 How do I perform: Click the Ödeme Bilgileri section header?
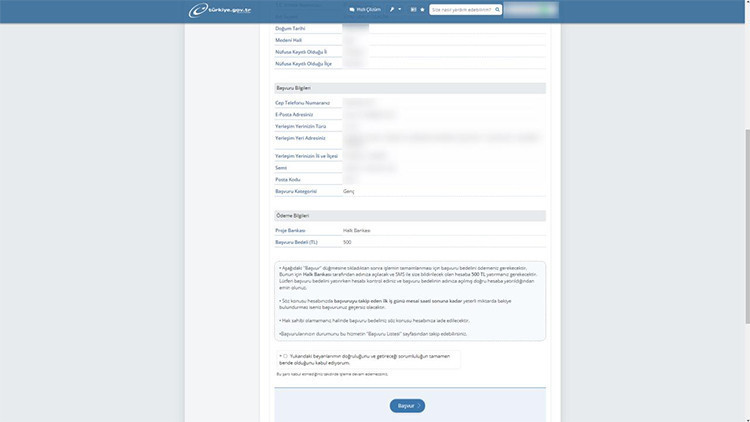pos(292,215)
